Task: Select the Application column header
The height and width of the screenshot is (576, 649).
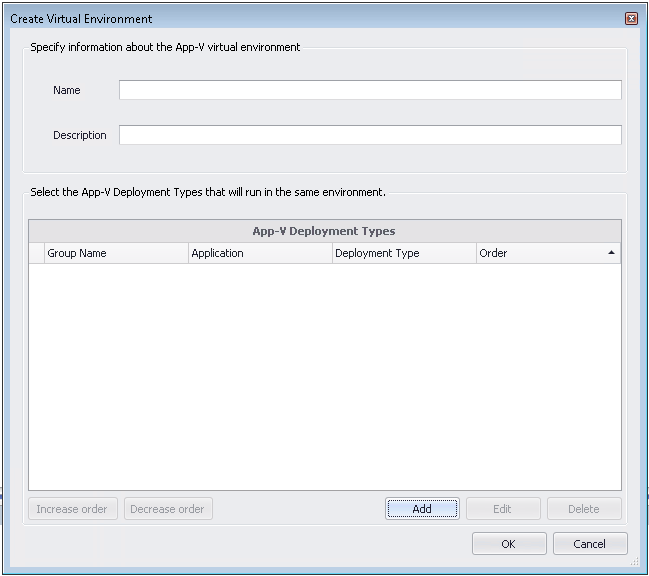Action: tap(260, 253)
